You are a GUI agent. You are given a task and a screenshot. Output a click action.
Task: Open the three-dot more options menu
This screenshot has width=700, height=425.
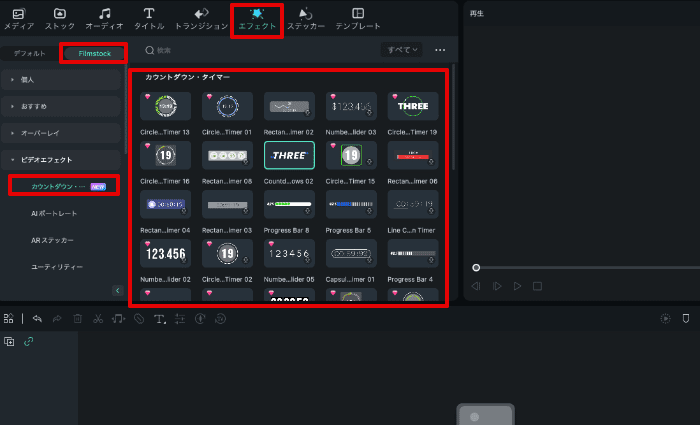click(440, 50)
